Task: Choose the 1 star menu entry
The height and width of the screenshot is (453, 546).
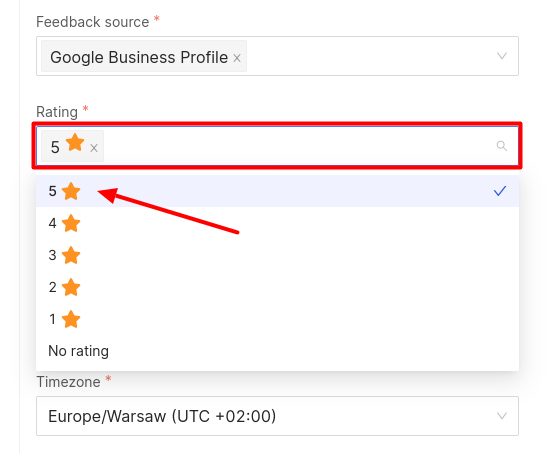Action: tap(277, 319)
